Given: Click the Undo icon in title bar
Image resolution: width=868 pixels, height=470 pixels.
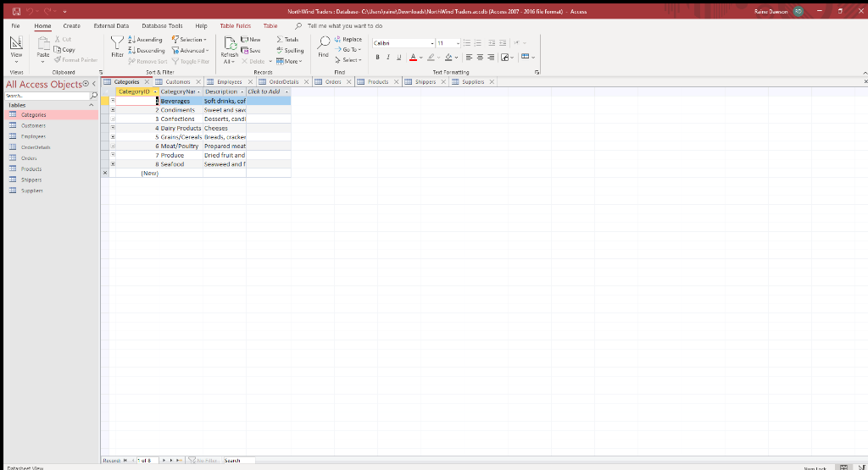Looking at the screenshot, I should [30, 11].
